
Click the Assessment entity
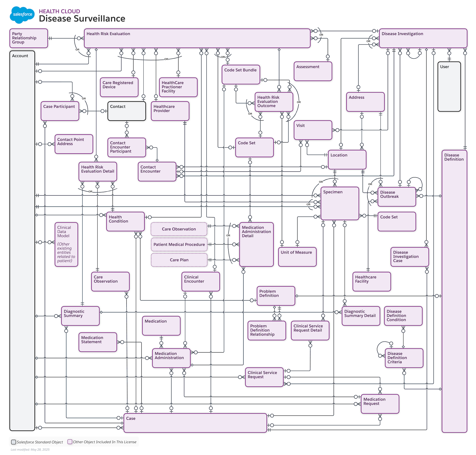pos(313,71)
